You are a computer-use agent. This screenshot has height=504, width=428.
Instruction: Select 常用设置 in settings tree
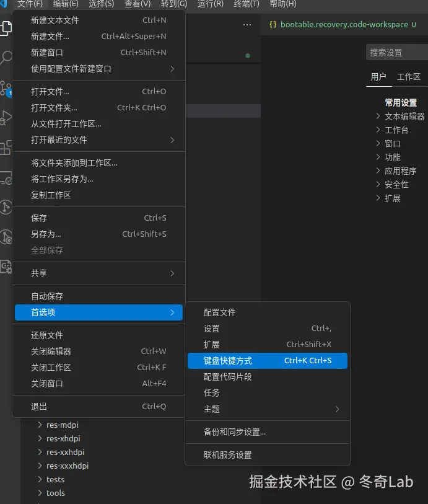tap(401, 103)
